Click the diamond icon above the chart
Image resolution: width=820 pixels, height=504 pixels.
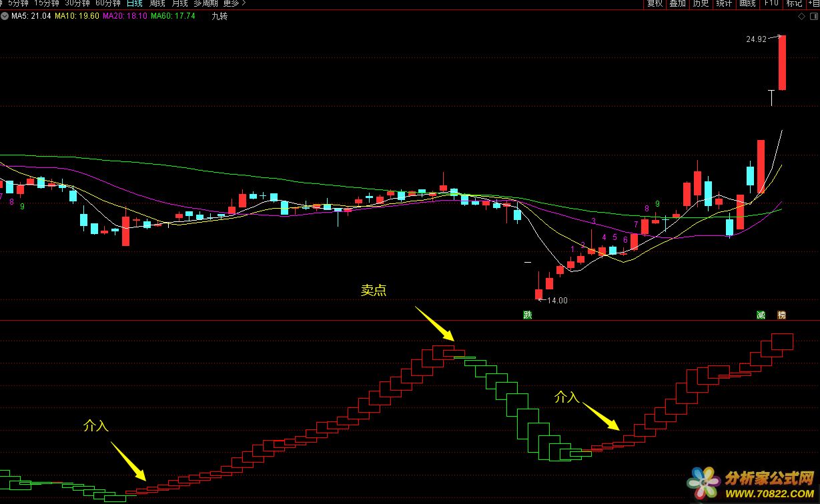point(801,16)
